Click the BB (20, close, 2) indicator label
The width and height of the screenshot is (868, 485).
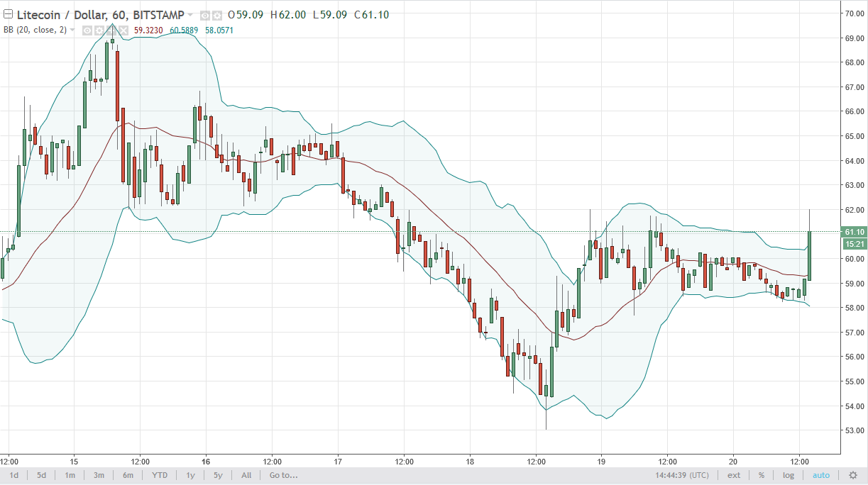point(35,30)
